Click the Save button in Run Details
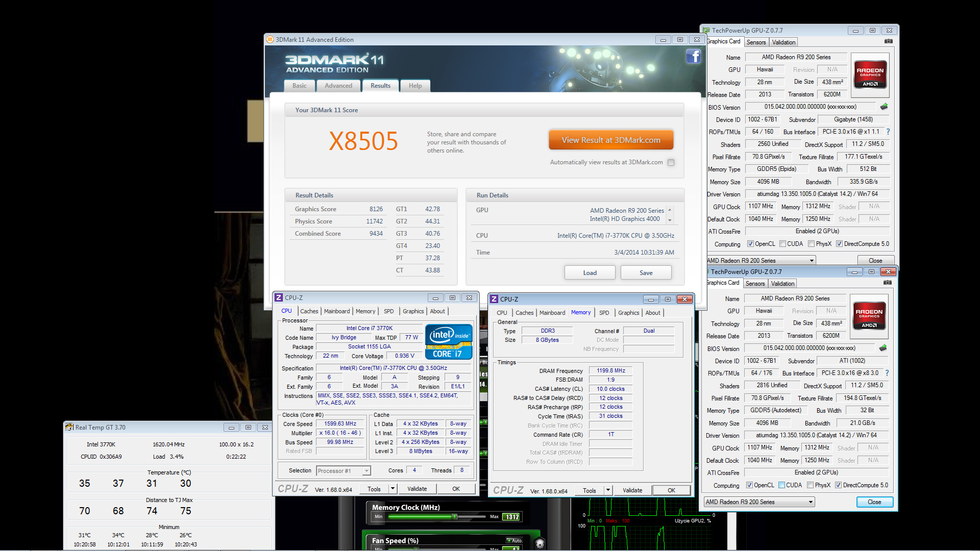The height and width of the screenshot is (551, 980). tap(646, 273)
